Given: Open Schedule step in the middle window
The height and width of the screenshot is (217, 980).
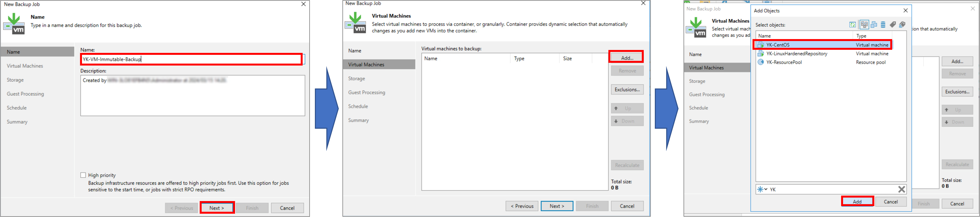Looking at the screenshot, I should tap(358, 106).
